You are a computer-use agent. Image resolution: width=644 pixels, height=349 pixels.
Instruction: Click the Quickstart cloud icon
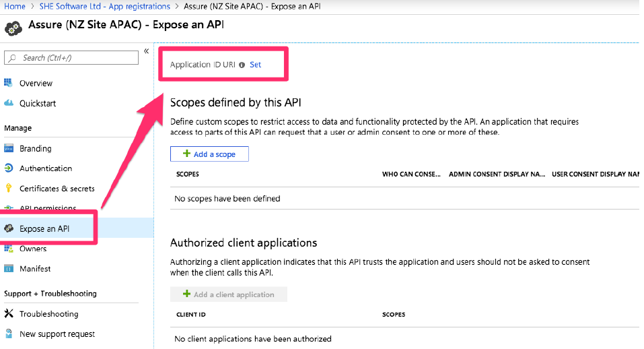9,103
